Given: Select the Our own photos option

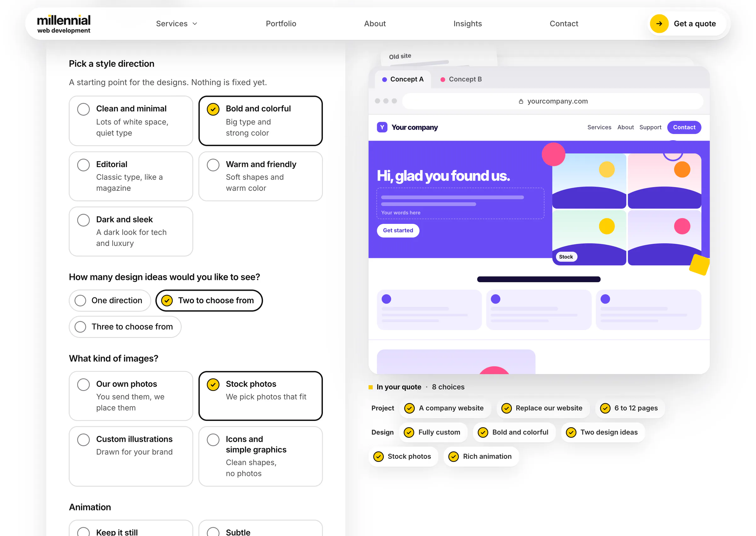Looking at the screenshot, I should (x=131, y=396).
